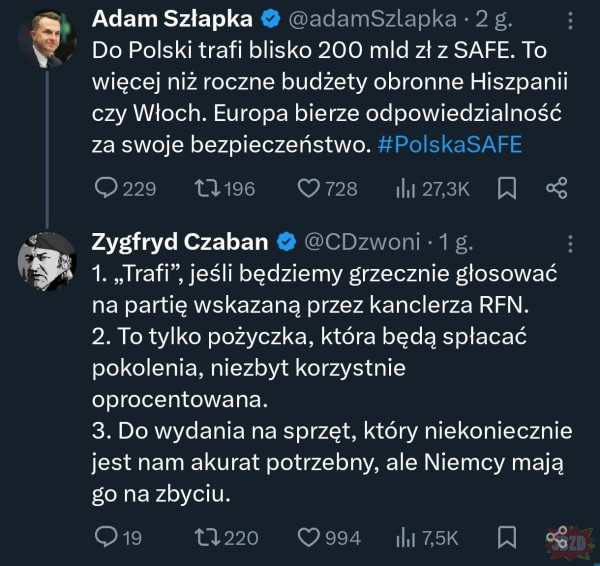Open Adam Szłapka's profile picture
The image size is (600, 566).
(x=46, y=37)
